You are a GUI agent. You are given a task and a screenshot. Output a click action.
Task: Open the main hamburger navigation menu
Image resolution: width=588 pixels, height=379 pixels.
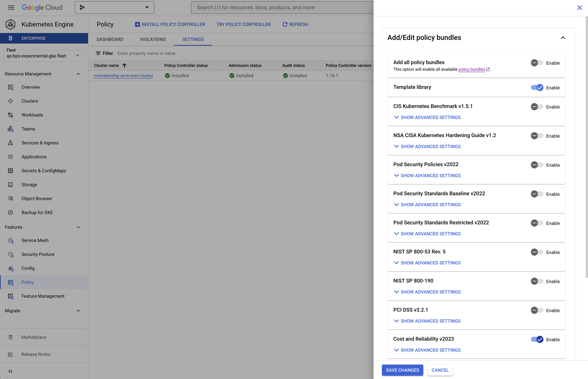(11, 7)
